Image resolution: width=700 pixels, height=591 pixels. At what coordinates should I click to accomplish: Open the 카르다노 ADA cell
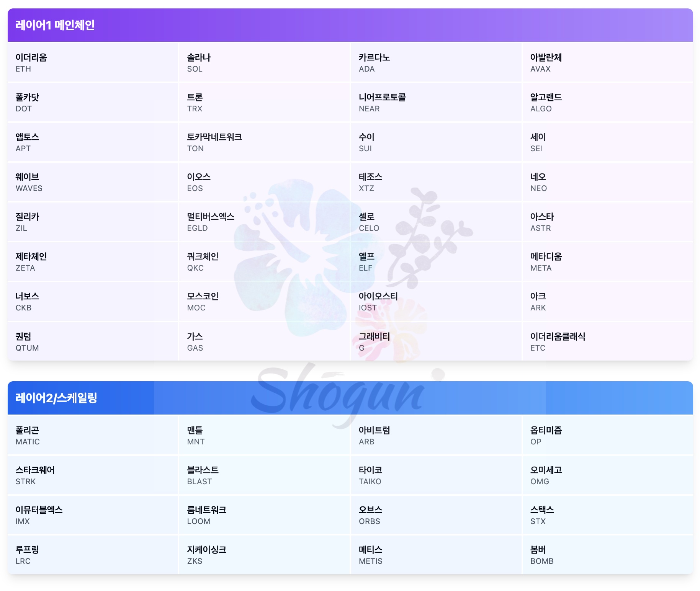click(436, 62)
